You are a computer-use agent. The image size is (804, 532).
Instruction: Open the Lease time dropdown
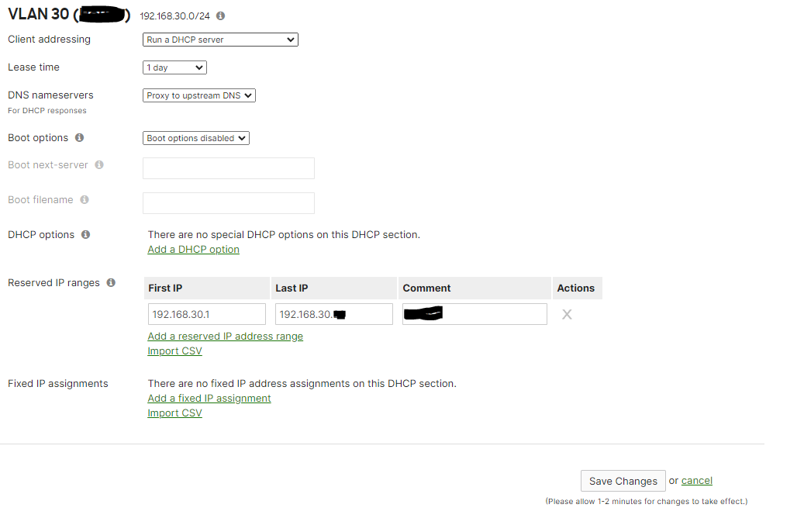(175, 67)
